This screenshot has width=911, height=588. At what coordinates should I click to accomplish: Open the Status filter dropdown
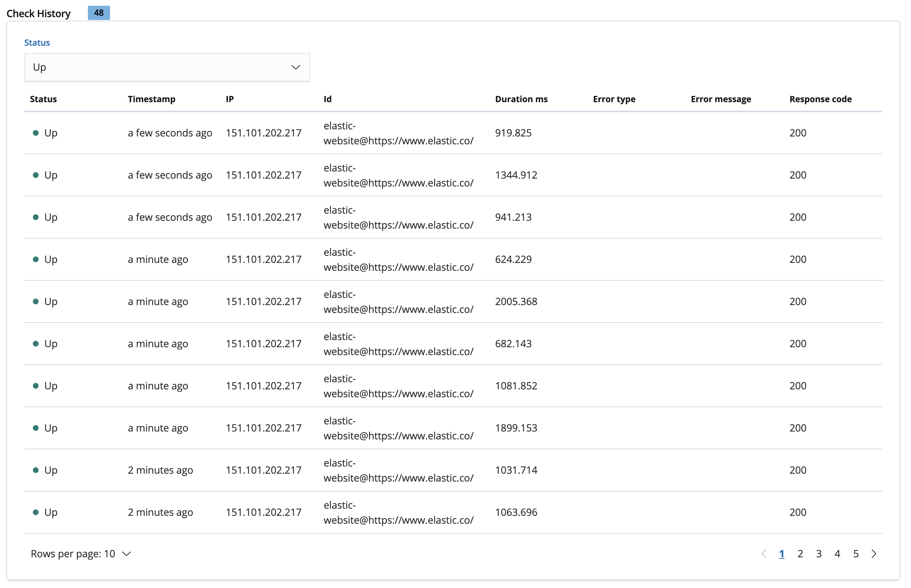pyautogui.click(x=167, y=67)
